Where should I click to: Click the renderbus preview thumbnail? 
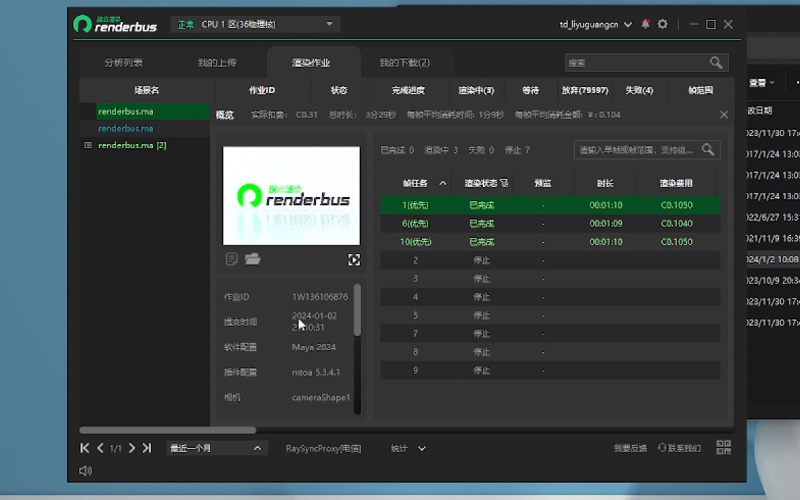(x=291, y=196)
